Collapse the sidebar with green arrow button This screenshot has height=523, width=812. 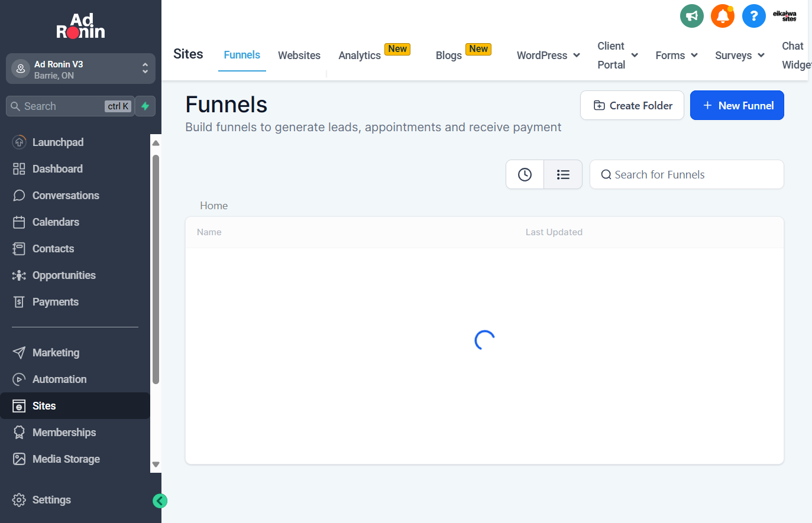(x=160, y=501)
